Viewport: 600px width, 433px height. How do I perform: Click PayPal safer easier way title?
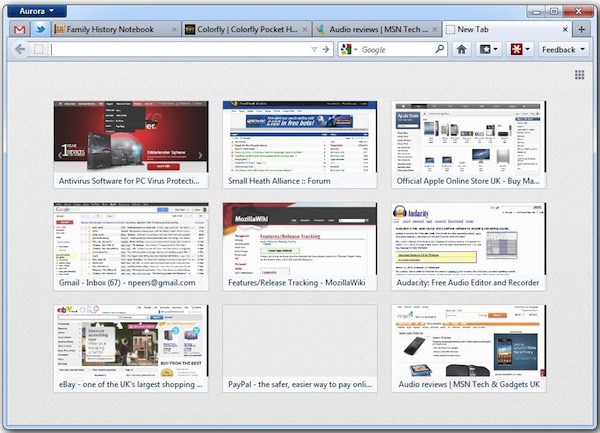click(x=300, y=384)
